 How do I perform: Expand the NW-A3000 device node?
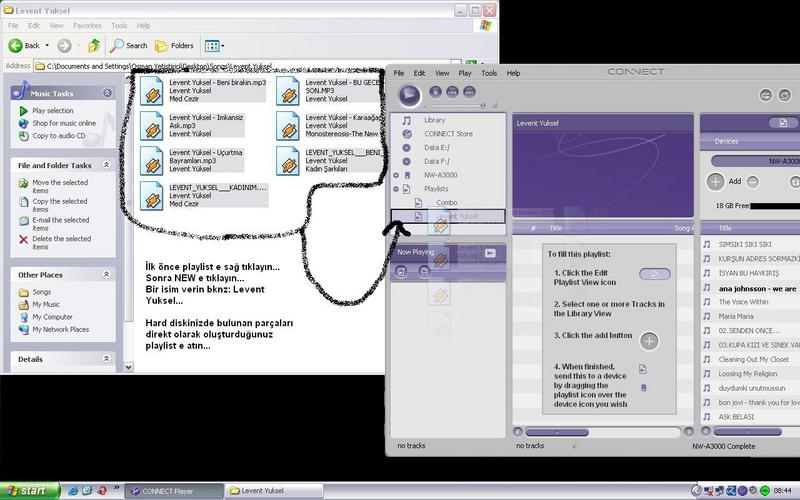point(396,175)
